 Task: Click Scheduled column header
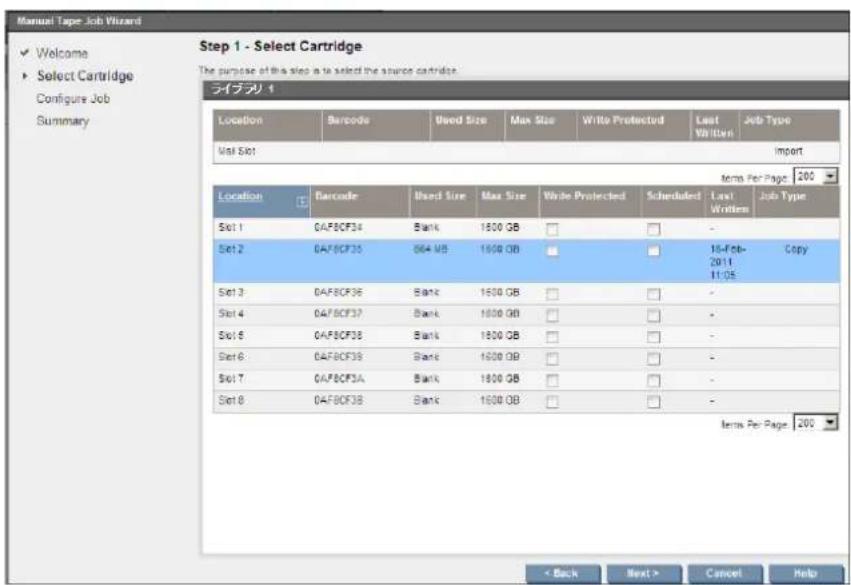[x=674, y=196]
